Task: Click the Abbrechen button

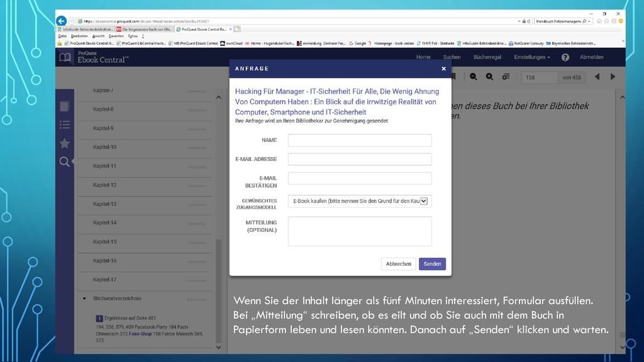Action: point(398,264)
